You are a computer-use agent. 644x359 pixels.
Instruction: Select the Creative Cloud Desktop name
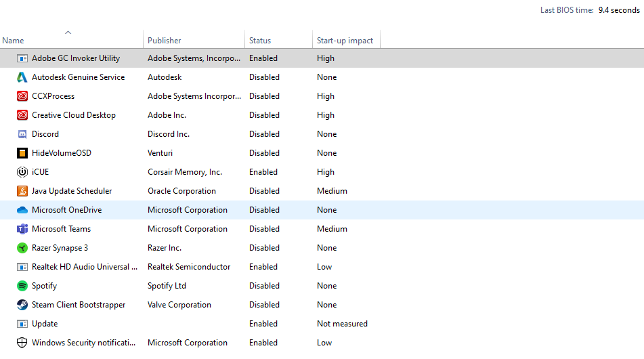(74, 115)
